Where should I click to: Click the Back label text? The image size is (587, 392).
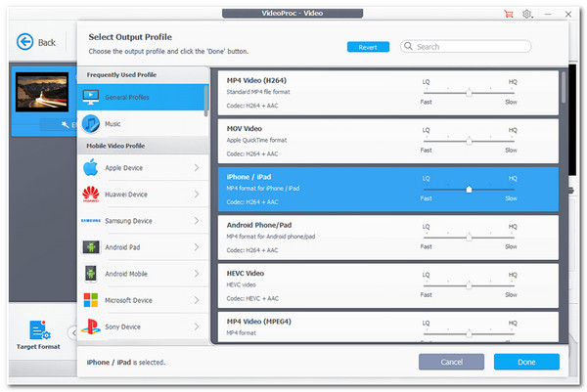click(47, 42)
